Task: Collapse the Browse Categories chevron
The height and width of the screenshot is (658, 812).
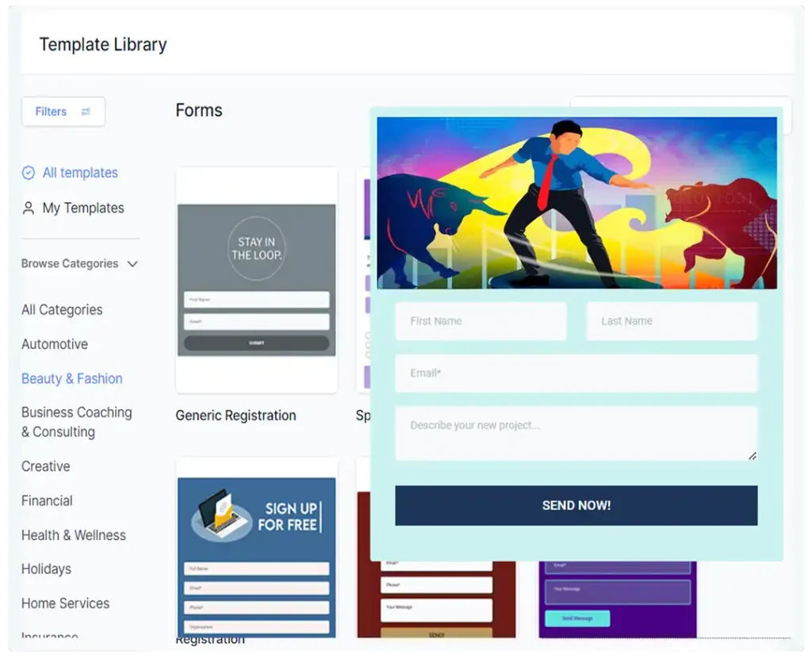Action: [132, 264]
